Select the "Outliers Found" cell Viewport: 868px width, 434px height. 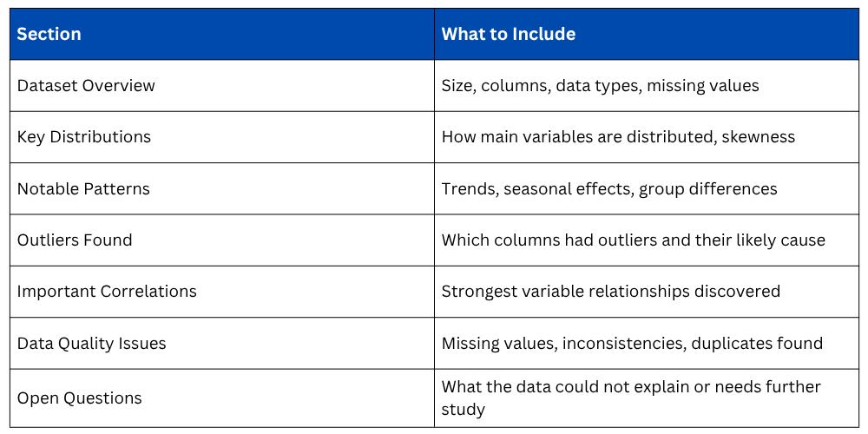click(x=75, y=240)
